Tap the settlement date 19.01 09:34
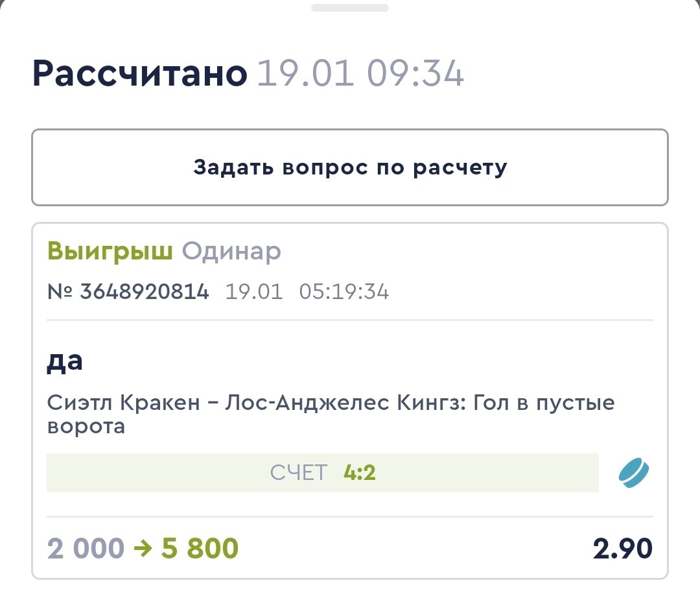Viewport: 700px width, 611px height. click(360, 75)
